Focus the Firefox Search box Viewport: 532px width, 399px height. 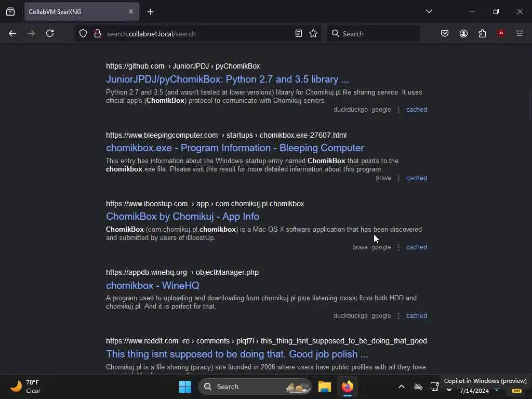373,34
